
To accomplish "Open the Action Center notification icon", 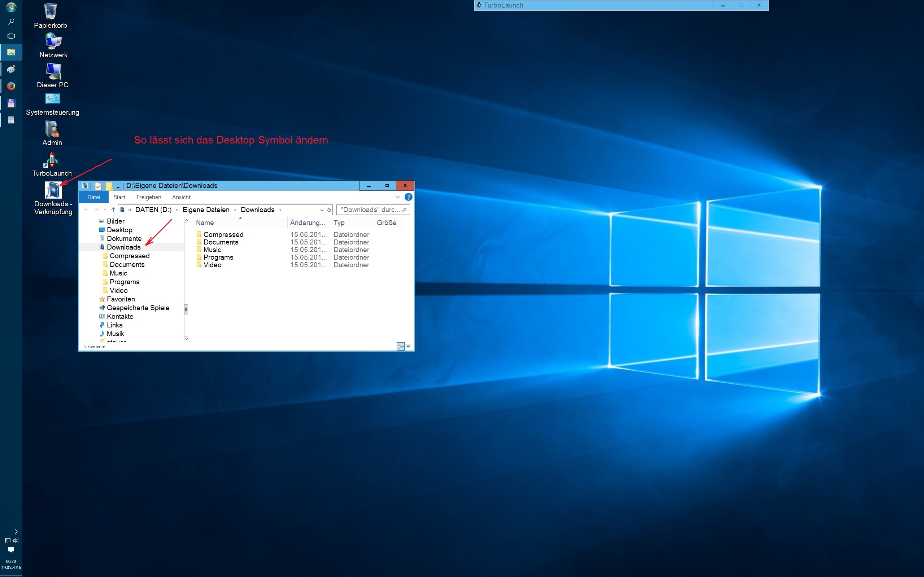I will click(11, 550).
